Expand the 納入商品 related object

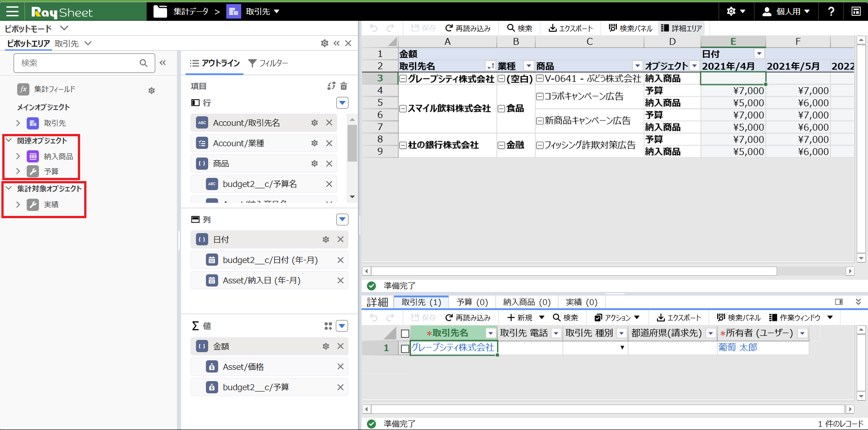click(18, 156)
